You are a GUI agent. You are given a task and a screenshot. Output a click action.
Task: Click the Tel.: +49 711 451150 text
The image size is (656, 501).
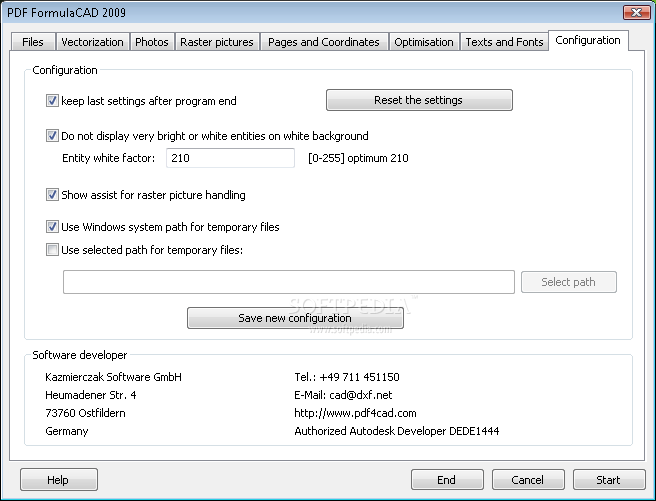pos(347,377)
